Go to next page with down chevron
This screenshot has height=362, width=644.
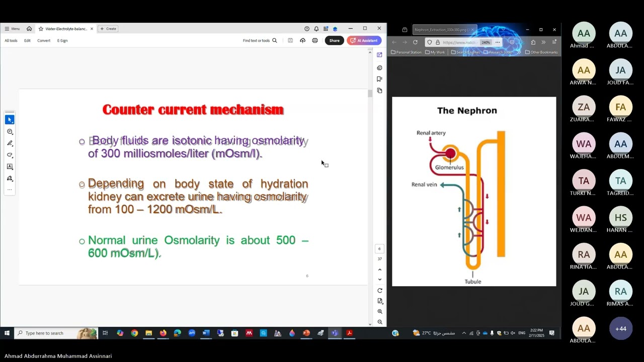pyautogui.click(x=380, y=279)
